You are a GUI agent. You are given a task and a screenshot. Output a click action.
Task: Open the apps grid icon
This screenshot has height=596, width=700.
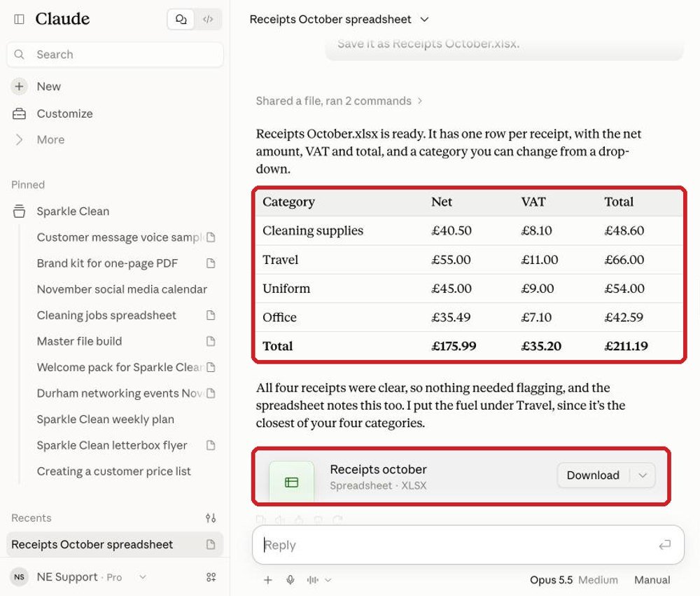211,577
